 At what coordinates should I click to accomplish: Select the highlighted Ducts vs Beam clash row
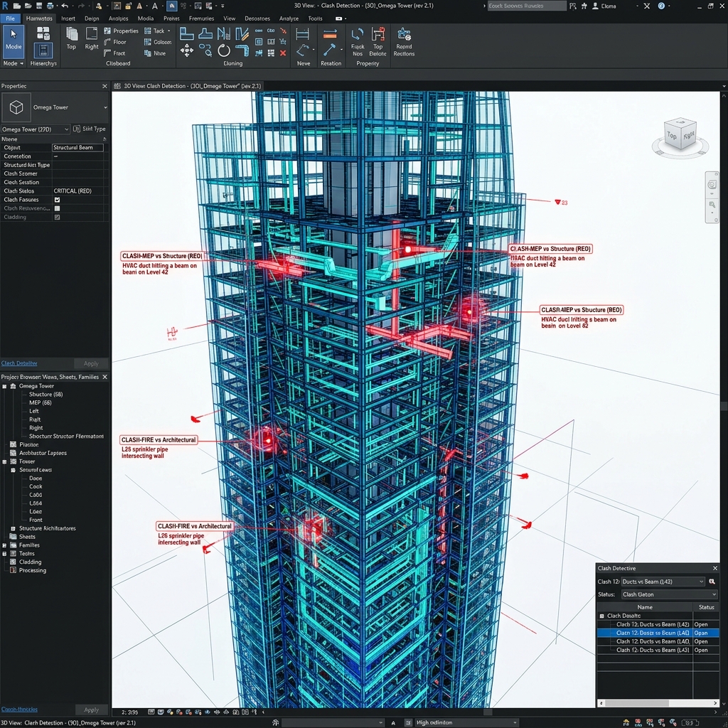coord(658,633)
